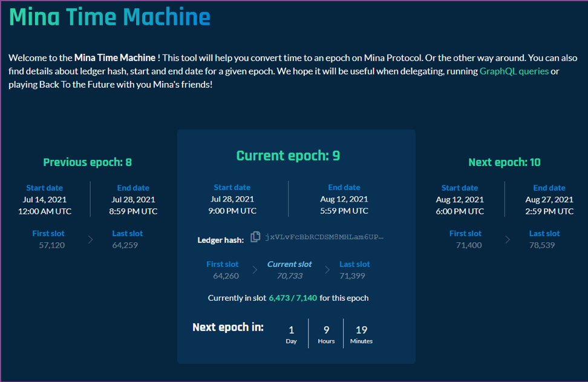Select the truncated ledger hash jxVLvFcBbRCDSM8MHLam6UP…
This screenshot has width=588, height=382.
pyautogui.click(x=324, y=237)
